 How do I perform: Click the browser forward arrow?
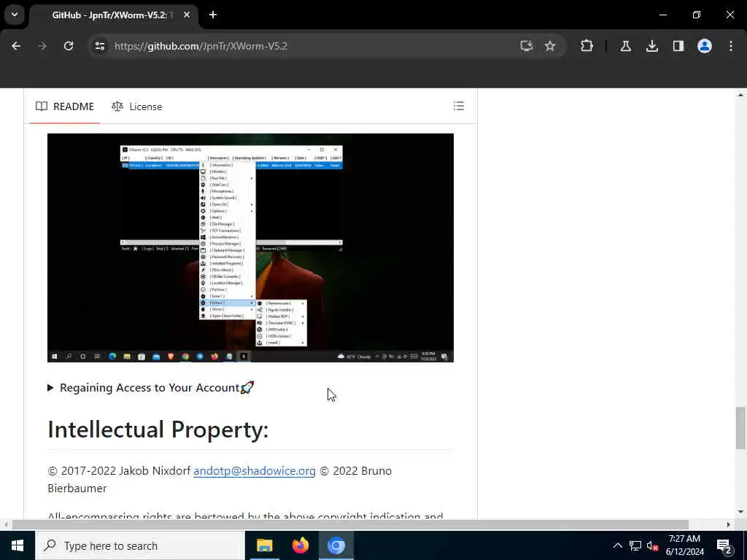coord(42,46)
